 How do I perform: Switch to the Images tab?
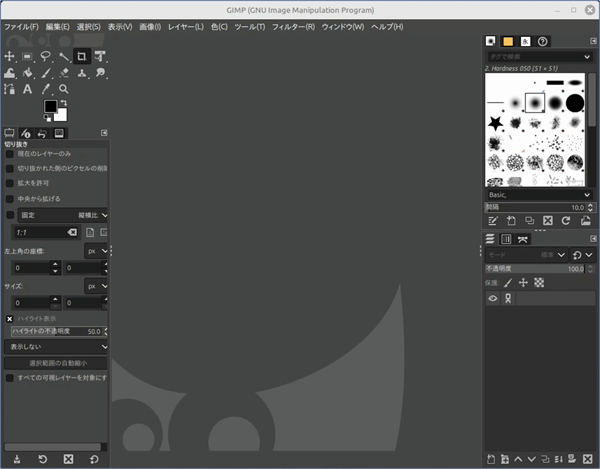pos(59,133)
